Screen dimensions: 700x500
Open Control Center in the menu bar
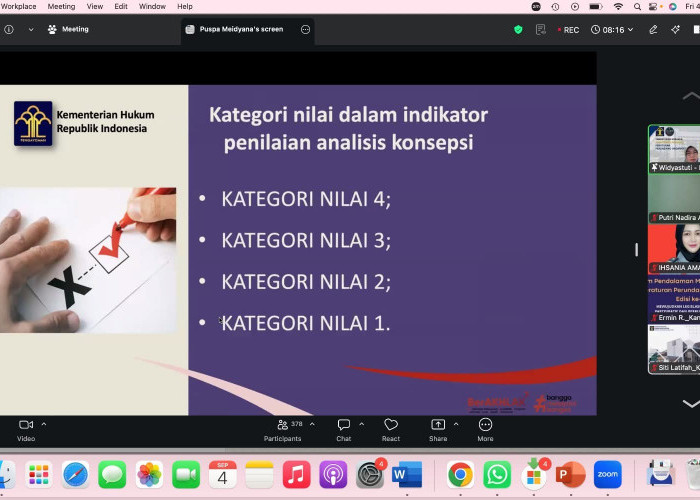653,6
